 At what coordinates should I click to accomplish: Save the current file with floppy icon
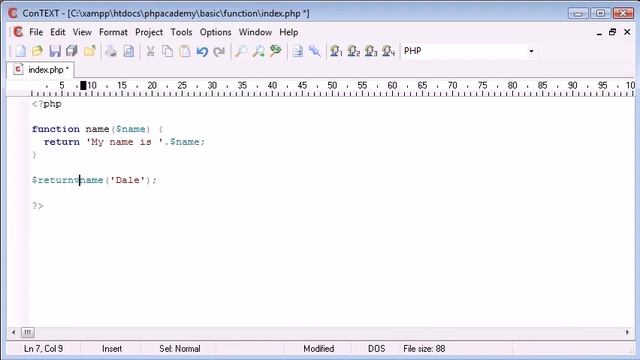click(55, 51)
